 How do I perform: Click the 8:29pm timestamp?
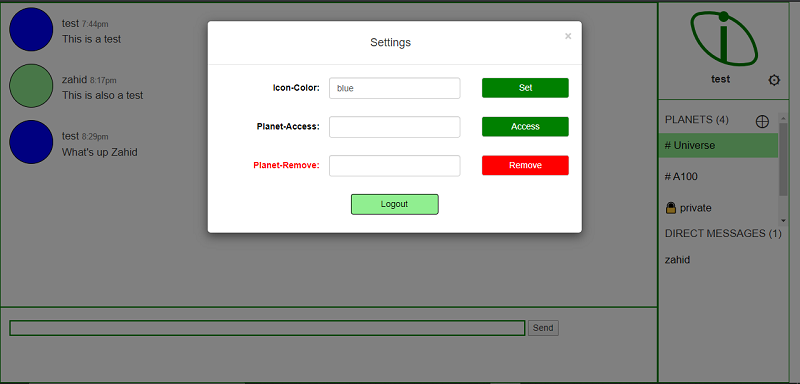pos(95,137)
